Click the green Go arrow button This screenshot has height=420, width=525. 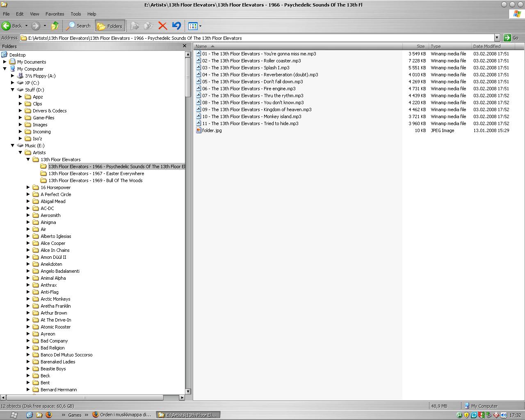coord(507,38)
